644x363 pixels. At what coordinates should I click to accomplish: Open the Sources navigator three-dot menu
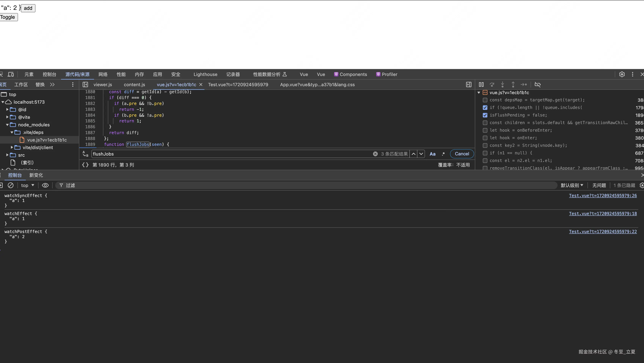point(73,84)
